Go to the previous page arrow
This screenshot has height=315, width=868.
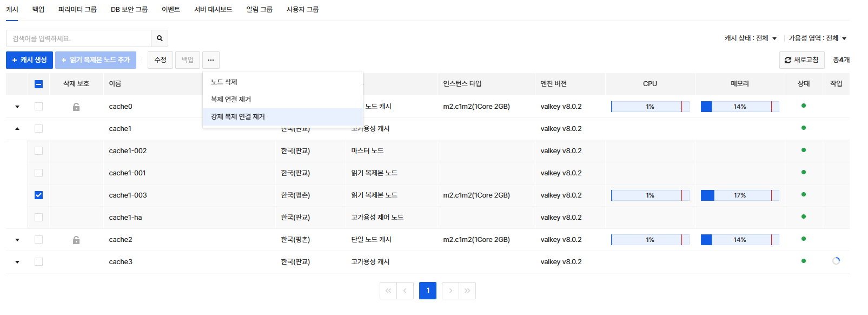pyautogui.click(x=405, y=291)
